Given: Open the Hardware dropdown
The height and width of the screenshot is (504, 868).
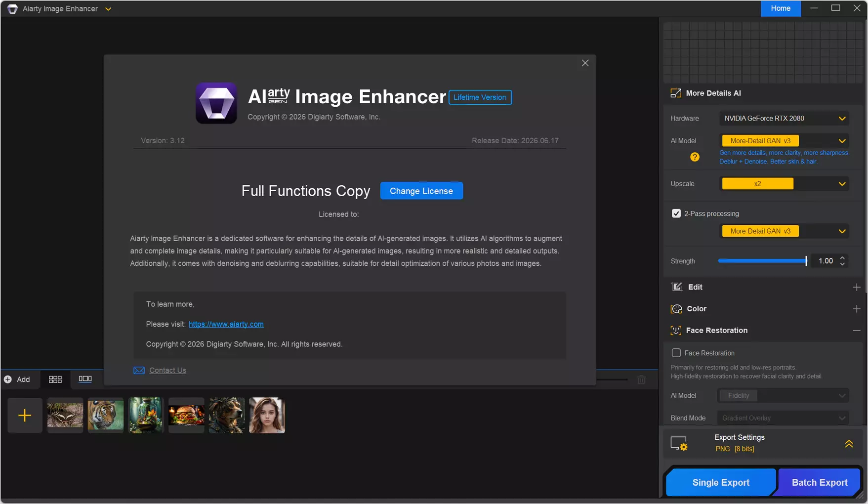Looking at the screenshot, I should [x=785, y=119].
